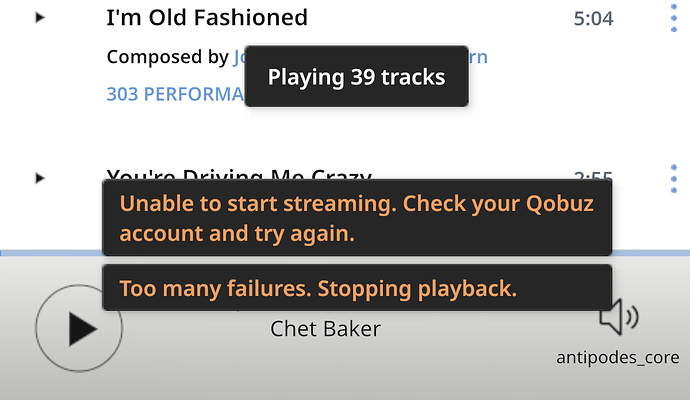Click the 5:04 track duration
Image resolution: width=690 pixels, height=400 pixels.
[593, 18]
